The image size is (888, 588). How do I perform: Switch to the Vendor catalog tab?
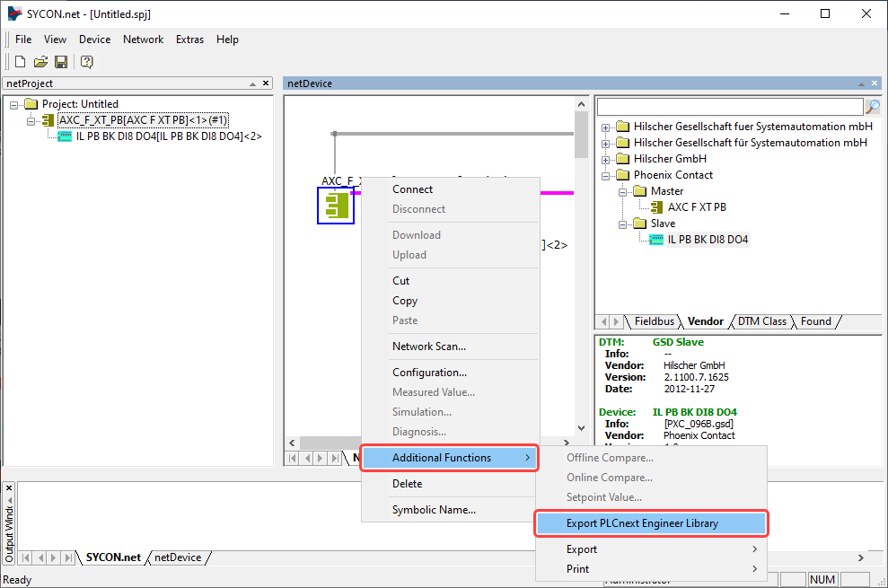pos(705,321)
